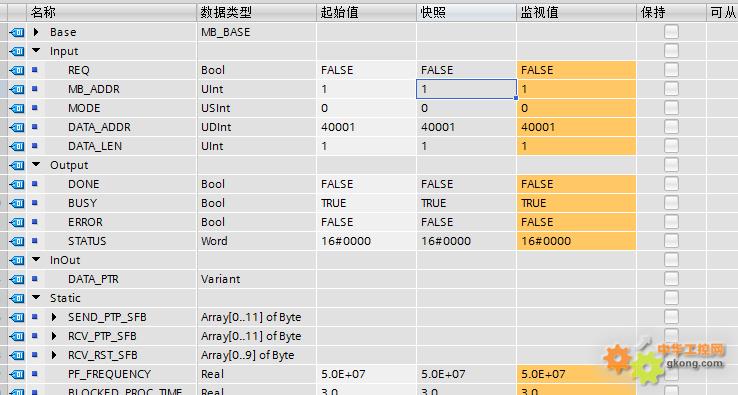Select the MB_BASE data type cell
The image size is (738, 395).
pyautogui.click(x=257, y=32)
